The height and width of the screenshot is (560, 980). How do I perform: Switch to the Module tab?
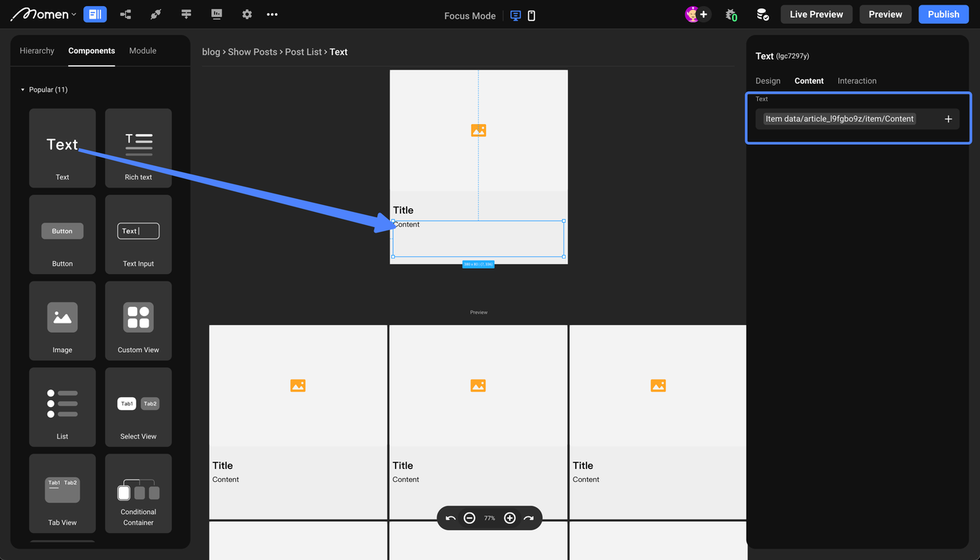click(x=142, y=50)
